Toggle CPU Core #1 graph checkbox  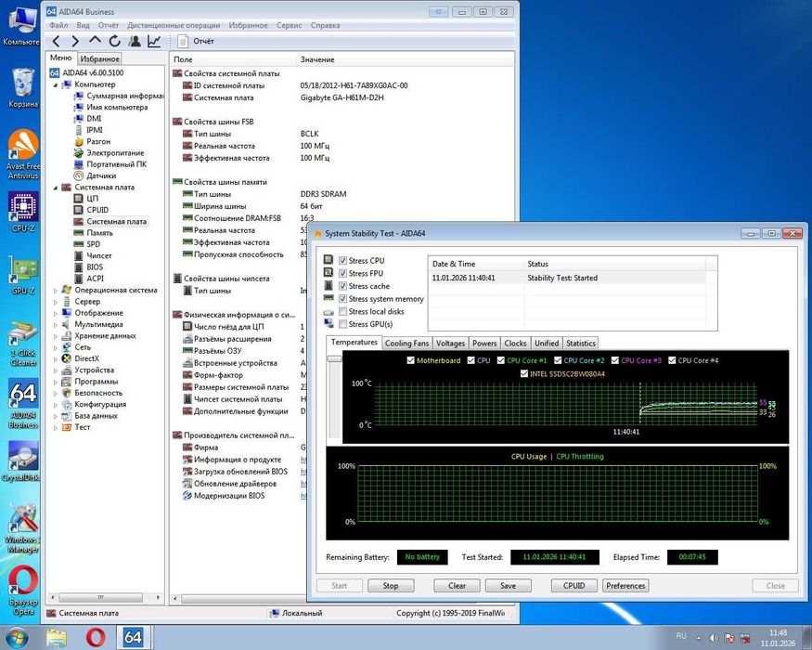pyautogui.click(x=501, y=360)
